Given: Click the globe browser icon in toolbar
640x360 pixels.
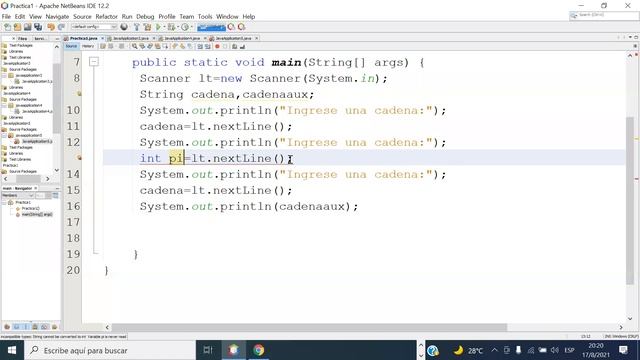Looking at the screenshot, I should click(x=124, y=27).
